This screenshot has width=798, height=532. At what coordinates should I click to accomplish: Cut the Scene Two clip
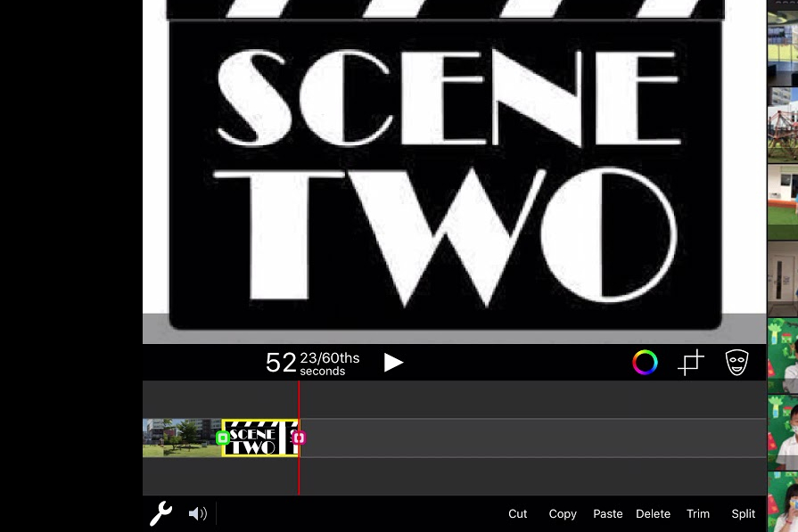point(517,513)
